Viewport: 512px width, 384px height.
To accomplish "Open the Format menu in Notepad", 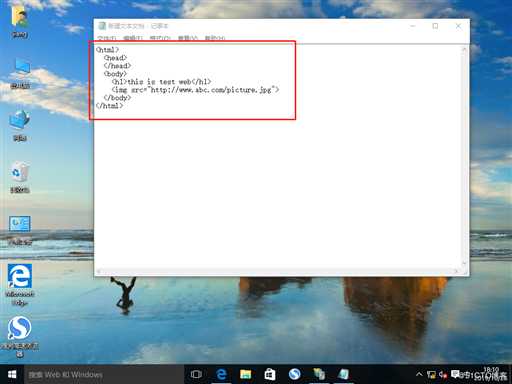I will (160, 38).
